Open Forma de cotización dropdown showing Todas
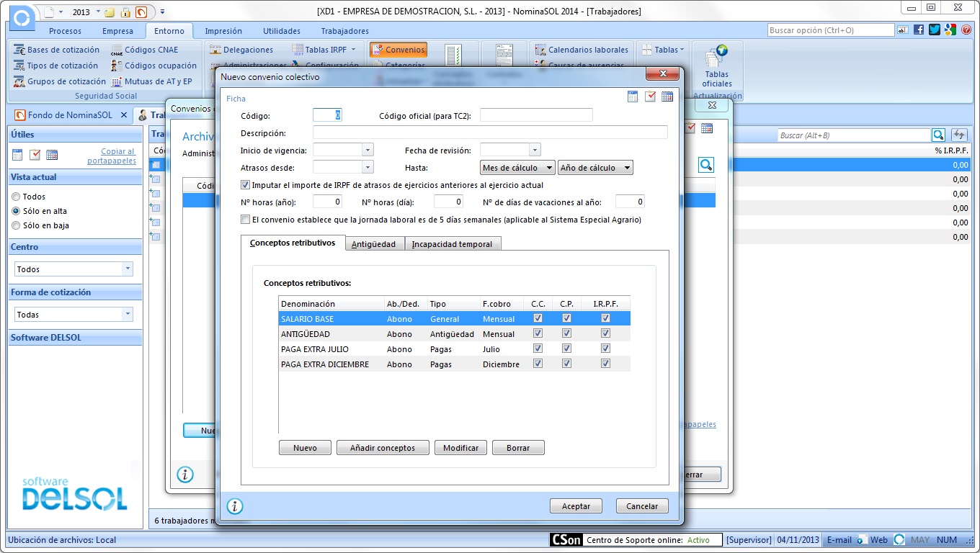The height and width of the screenshot is (553, 980). coord(74,314)
